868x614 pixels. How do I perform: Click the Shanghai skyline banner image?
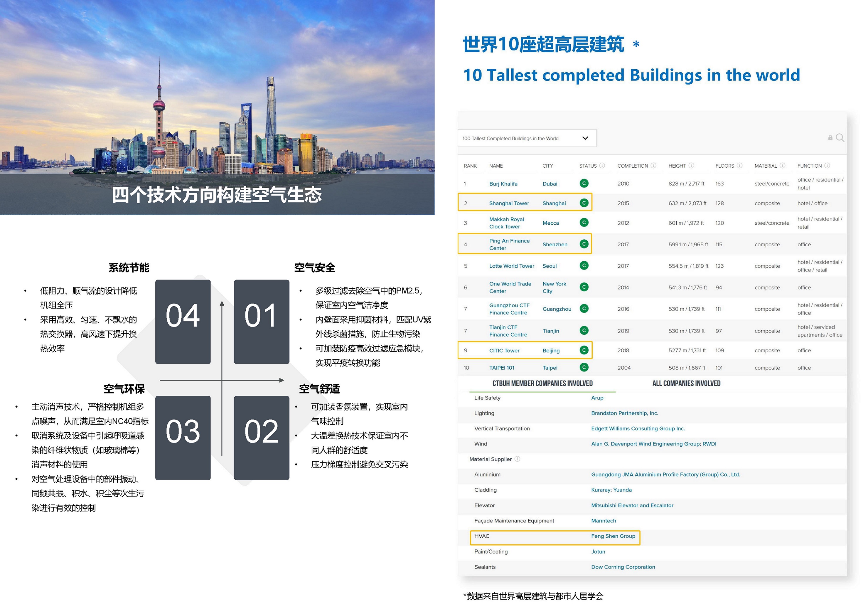pyautogui.click(x=217, y=95)
